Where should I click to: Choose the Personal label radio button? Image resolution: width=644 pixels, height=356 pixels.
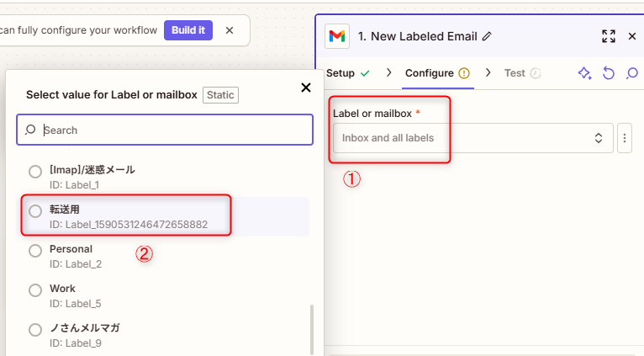(35, 250)
